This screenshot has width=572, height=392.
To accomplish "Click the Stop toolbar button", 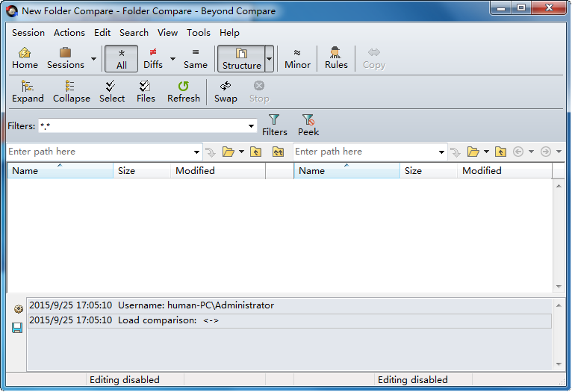I will (x=259, y=92).
